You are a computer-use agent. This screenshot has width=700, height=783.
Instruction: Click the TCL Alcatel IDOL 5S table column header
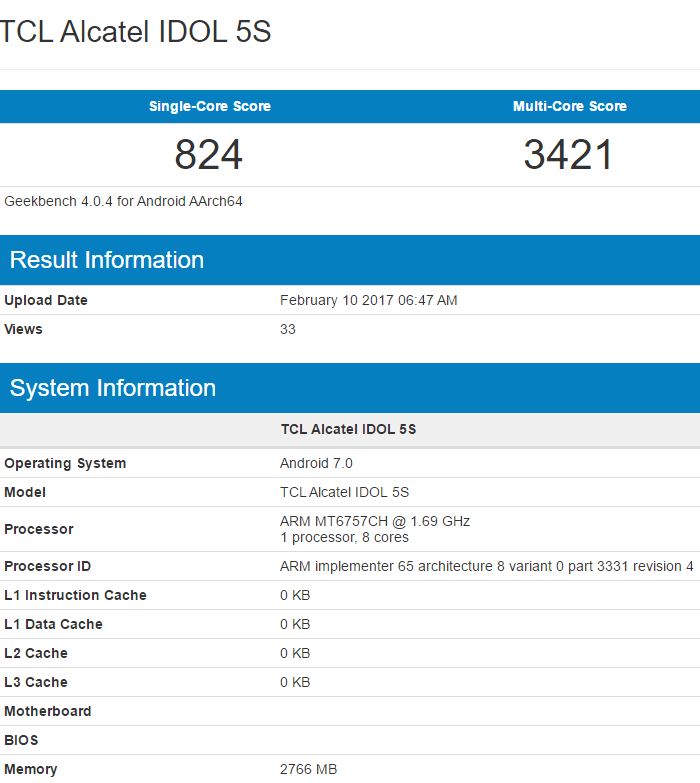[348, 429]
